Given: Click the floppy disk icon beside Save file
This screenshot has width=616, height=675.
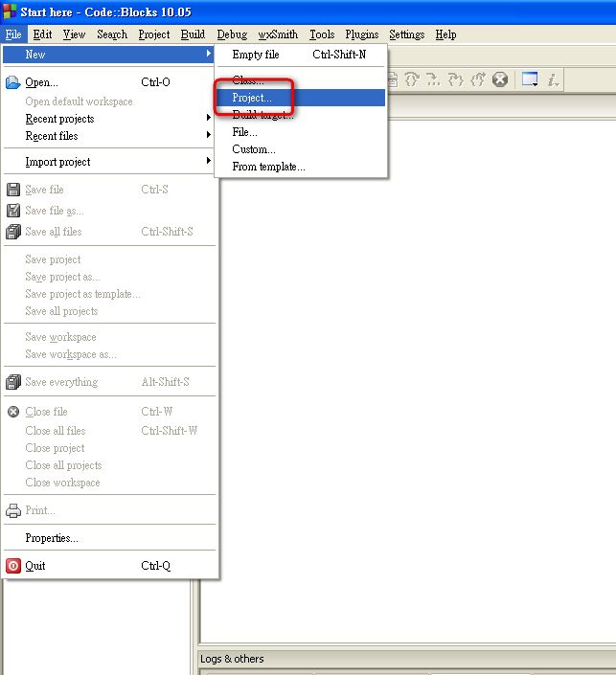Looking at the screenshot, I should coord(13,190).
